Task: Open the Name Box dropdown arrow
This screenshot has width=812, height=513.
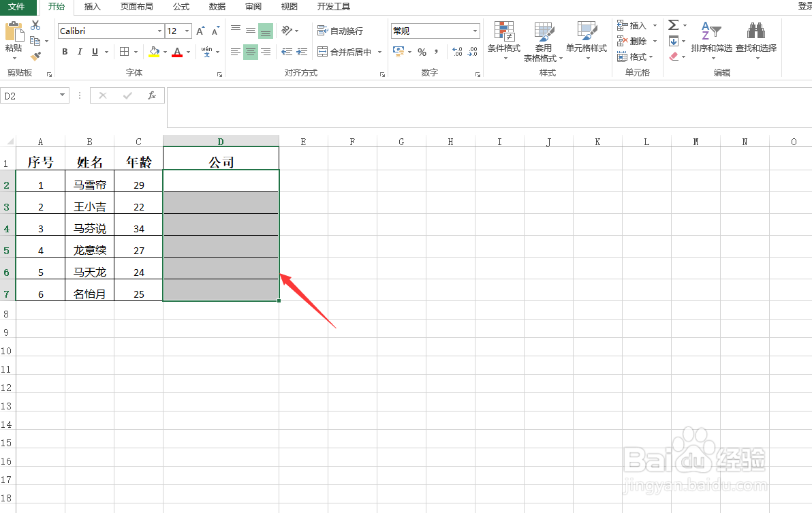Action: [x=62, y=95]
